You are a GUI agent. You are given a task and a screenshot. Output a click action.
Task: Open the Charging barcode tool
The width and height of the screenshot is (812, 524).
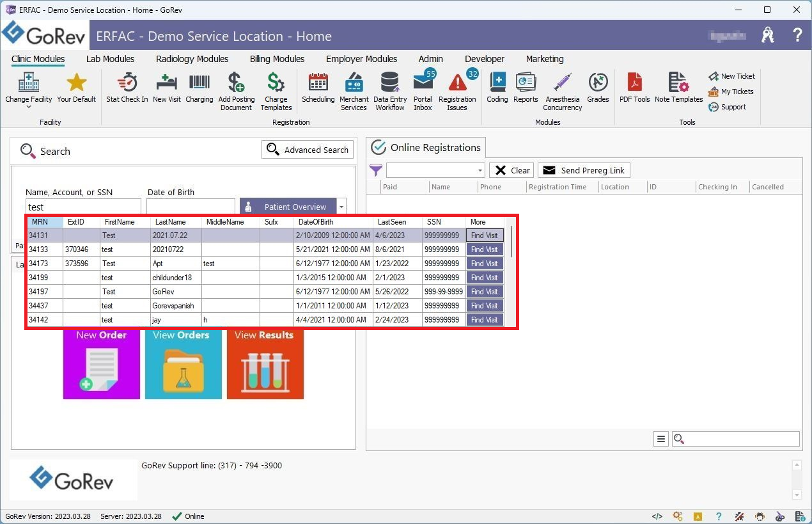[x=199, y=88]
